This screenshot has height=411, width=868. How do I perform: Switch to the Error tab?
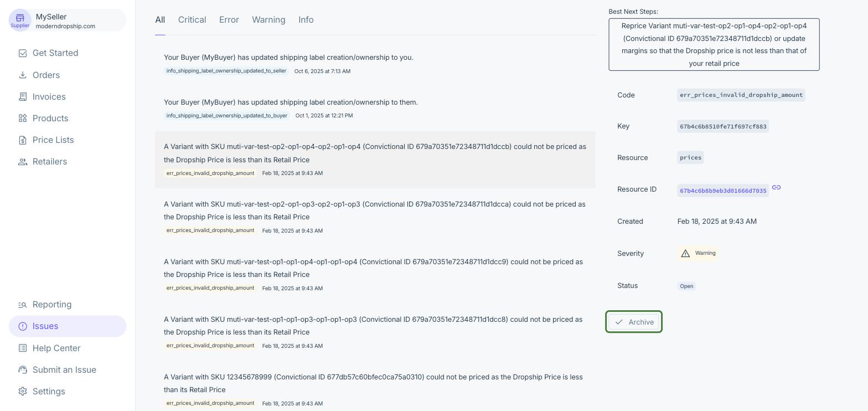(229, 20)
